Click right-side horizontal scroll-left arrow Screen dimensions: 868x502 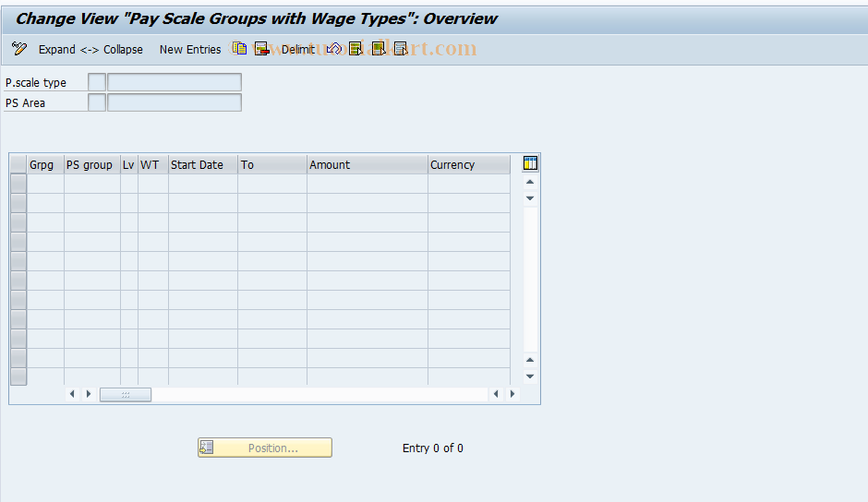pos(496,394)
